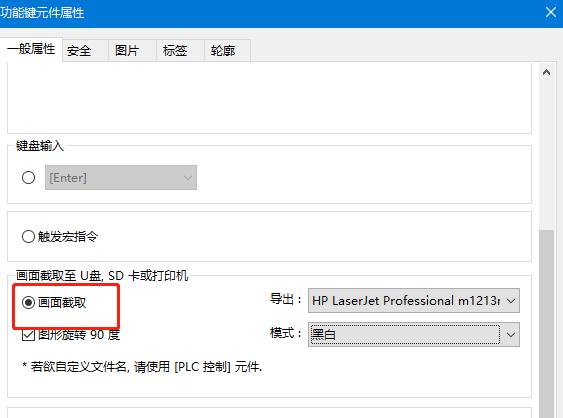Close the 功能键元件属性 dialog
The height and width of the screenshot is (418, 563).
[551, 13]
